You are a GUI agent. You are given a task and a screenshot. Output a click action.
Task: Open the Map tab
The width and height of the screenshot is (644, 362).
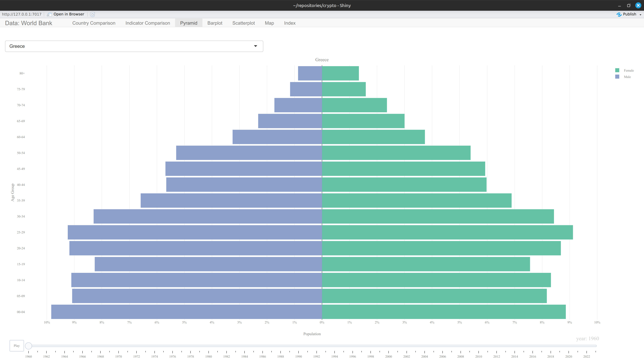(x=269, y=23)
